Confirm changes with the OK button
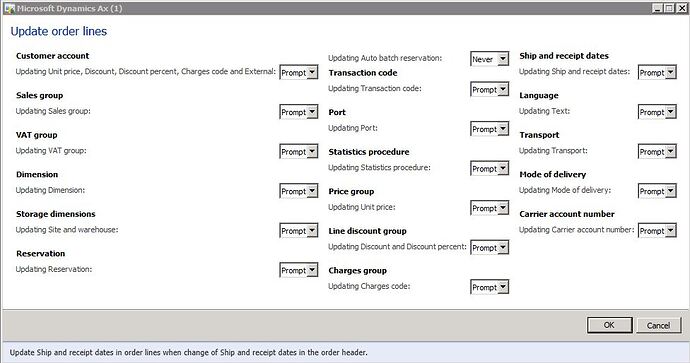 [609, 325]
